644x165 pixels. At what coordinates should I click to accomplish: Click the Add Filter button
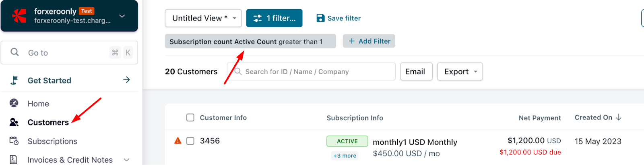369,41
